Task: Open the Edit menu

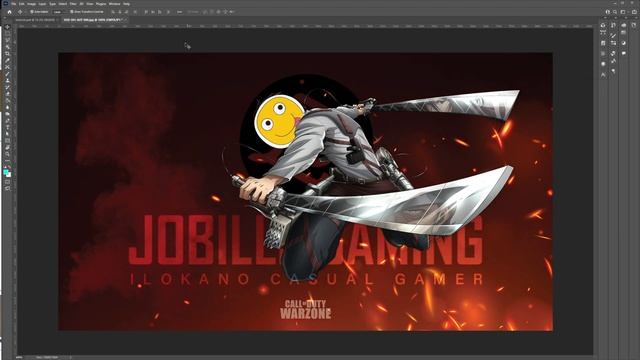Action: (x=22, y=4)
